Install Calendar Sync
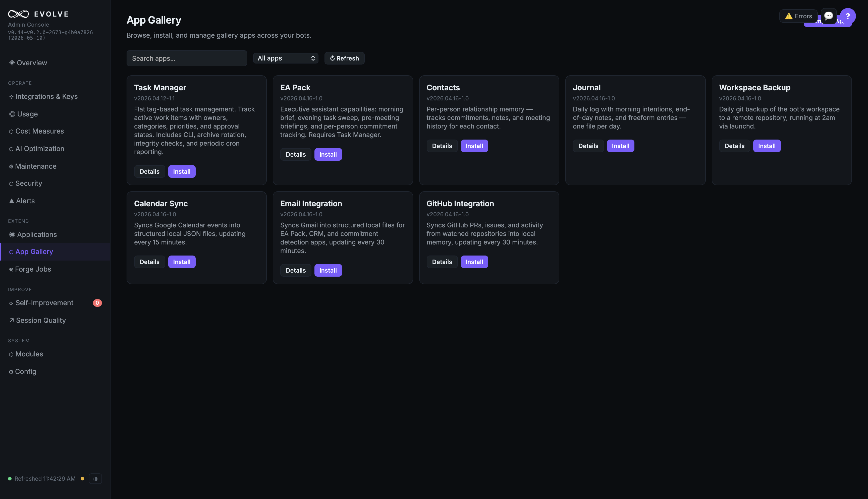The width and height of the screenshot is (868, 499). [182, 262]
